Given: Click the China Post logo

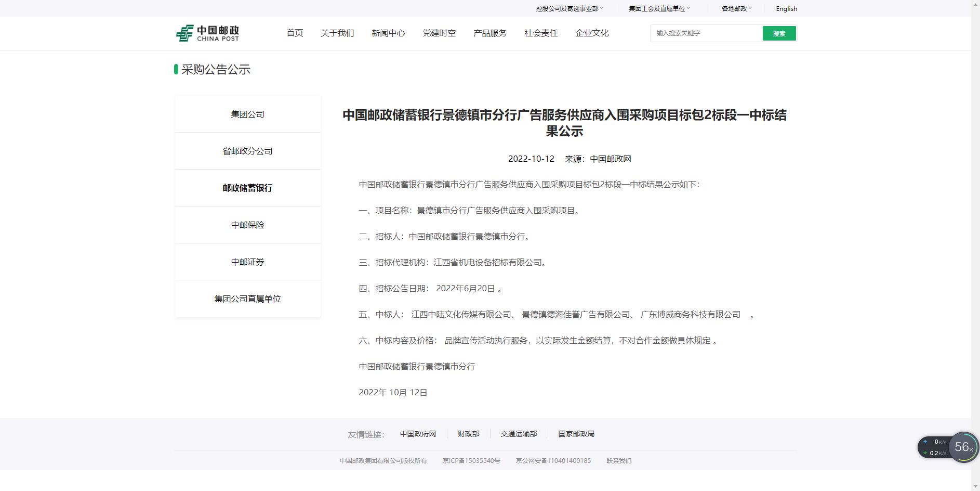Looking at the screenshot, I should click(208, 33).
